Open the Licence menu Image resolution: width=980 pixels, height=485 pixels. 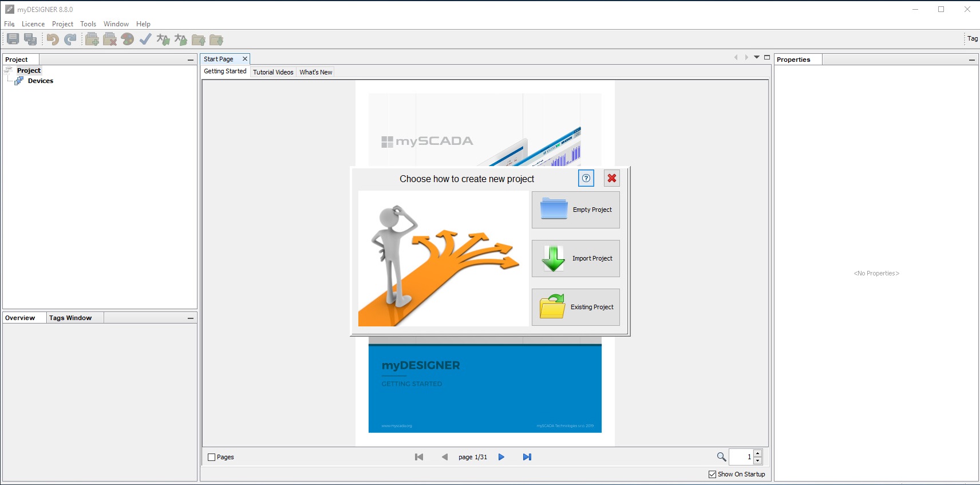(x=33, y=24)
